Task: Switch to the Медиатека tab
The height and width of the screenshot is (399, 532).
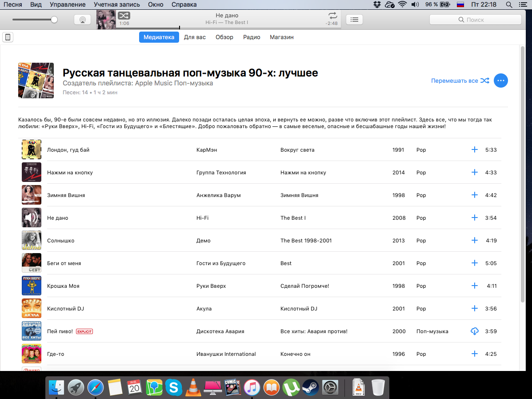Action: (159, 37)
